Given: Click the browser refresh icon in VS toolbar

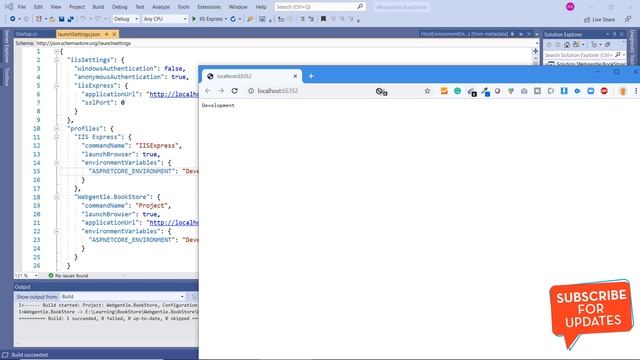Looking at the screenshot, I should [x=233, y=19].
